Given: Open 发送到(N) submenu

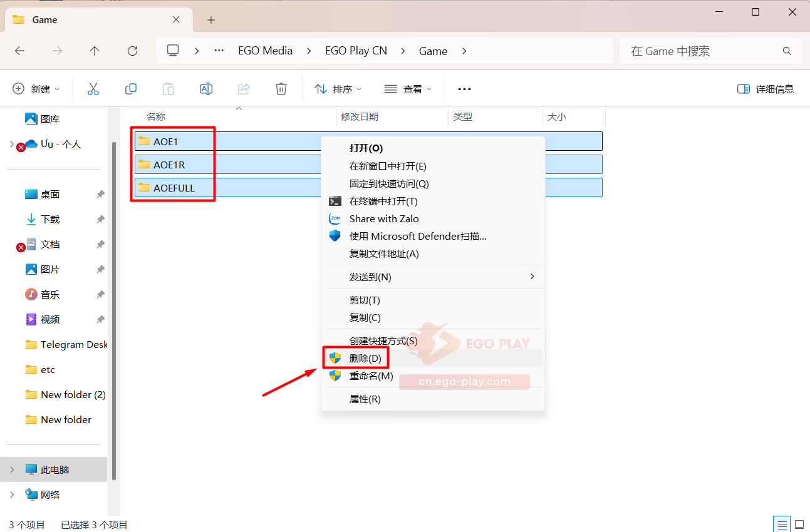Looking at the screenshot, I should pyautogui.click(x=432, y=277).
